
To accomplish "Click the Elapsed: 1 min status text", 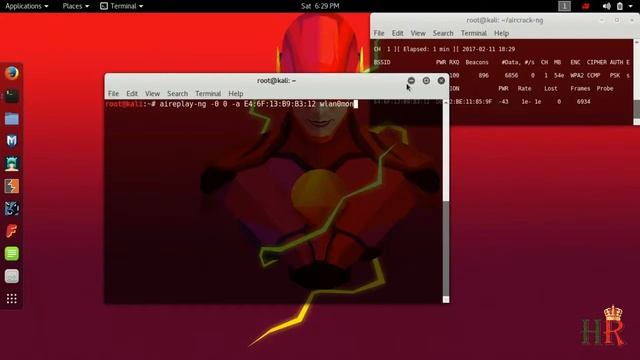I will coord(426,49).
